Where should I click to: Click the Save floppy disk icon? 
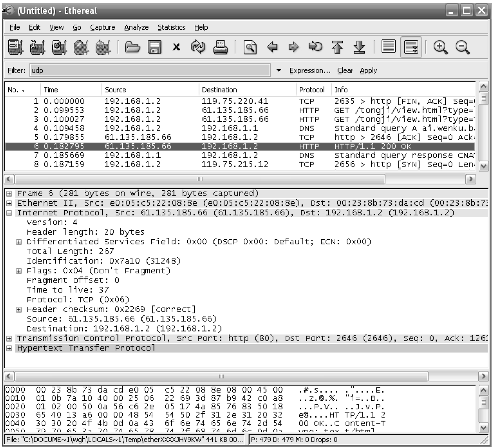[x=154, y=47]
